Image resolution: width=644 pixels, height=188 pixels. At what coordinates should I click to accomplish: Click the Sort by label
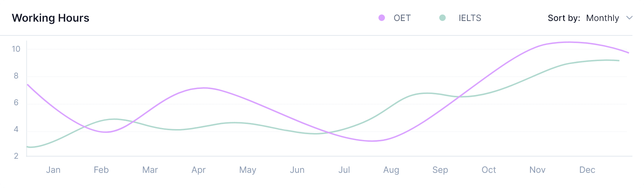pyautogui.click(x=564, y=18)
